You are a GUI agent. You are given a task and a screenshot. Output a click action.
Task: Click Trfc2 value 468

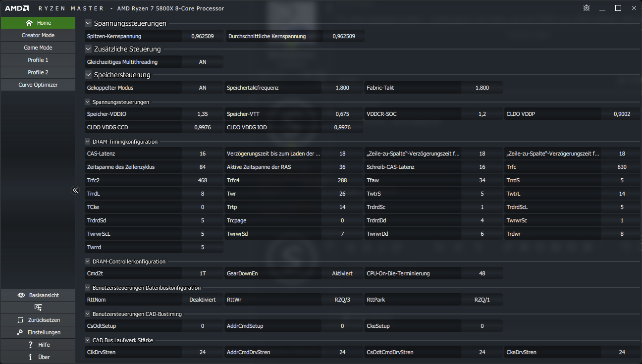point(203,180)
